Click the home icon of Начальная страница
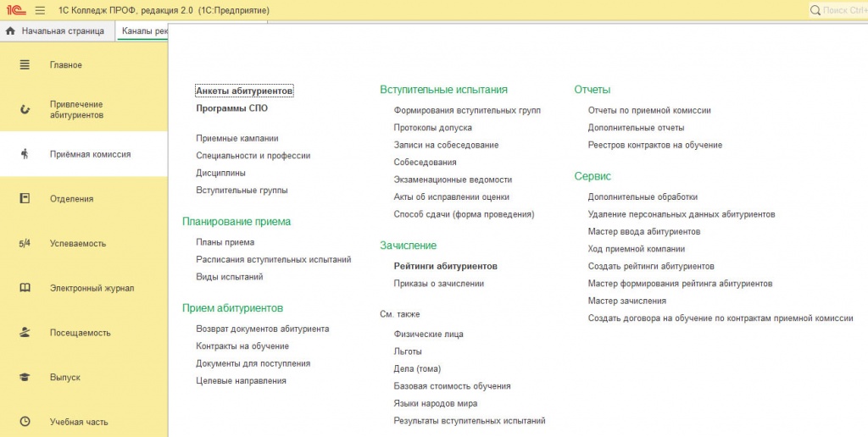This screenshot has width=868, height=437. [10, 31]
